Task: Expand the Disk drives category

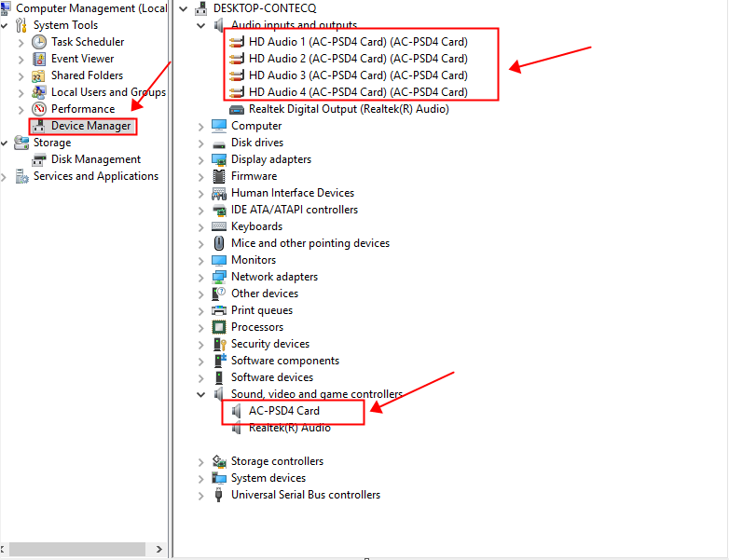Action: pos(200,143)
